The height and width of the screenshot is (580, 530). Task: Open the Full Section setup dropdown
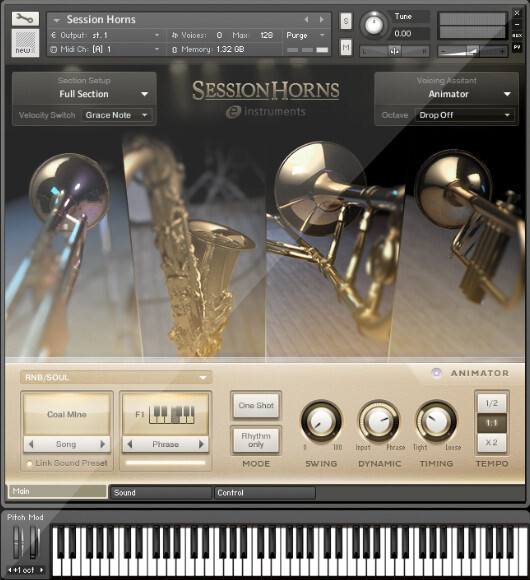pyautogui.click(x=84, y=94)
